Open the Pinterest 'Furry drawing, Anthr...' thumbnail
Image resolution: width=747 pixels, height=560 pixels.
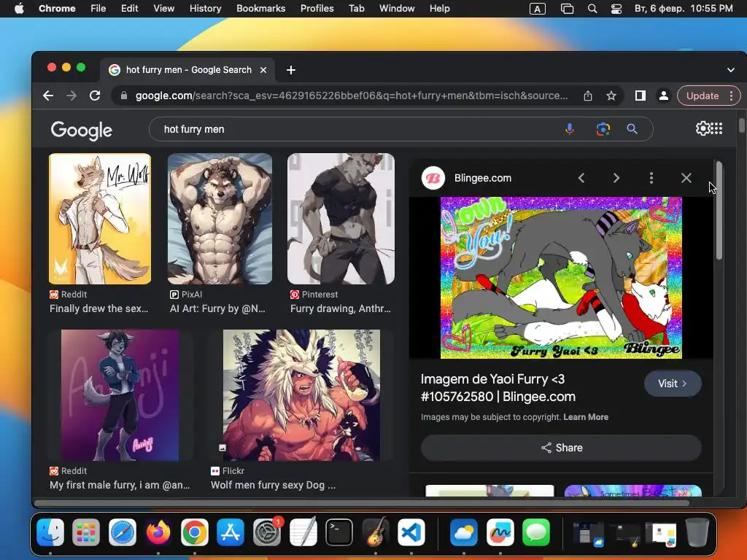point(341,219)
